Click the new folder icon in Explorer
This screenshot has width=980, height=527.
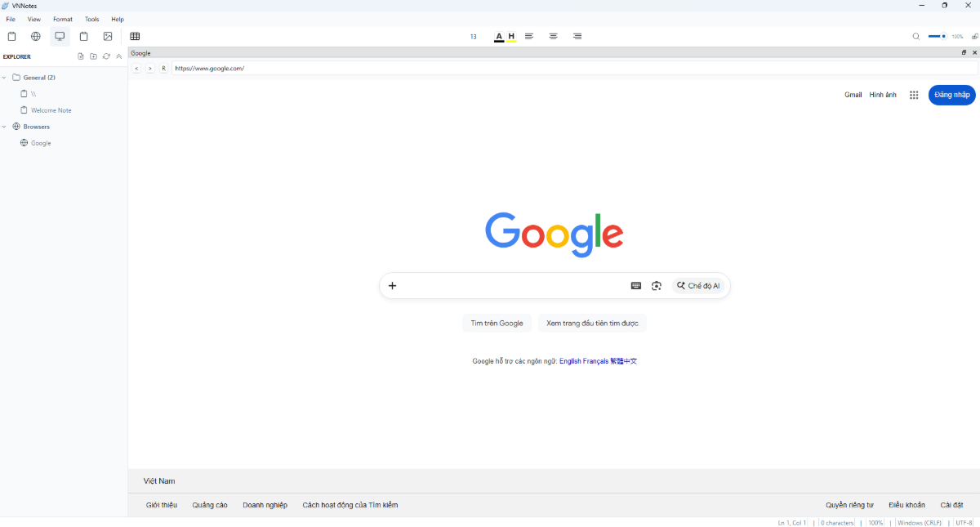coord(93,56)
